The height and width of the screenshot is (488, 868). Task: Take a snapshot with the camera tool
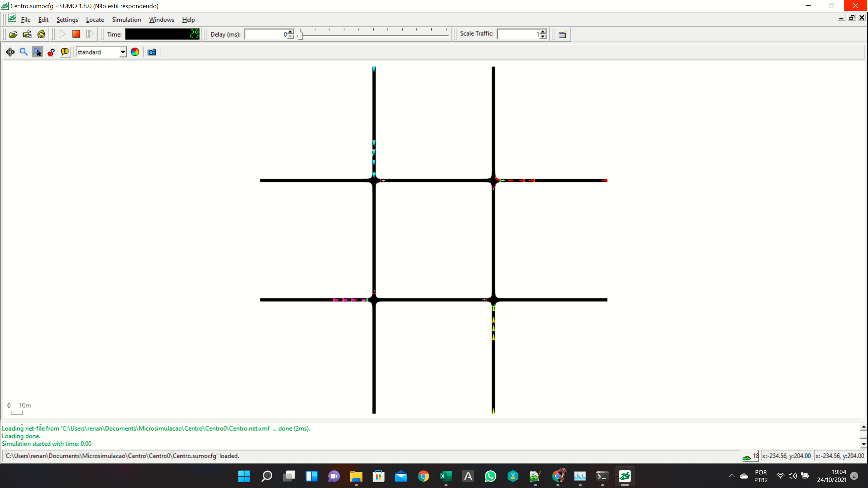[x=151, y=52]
